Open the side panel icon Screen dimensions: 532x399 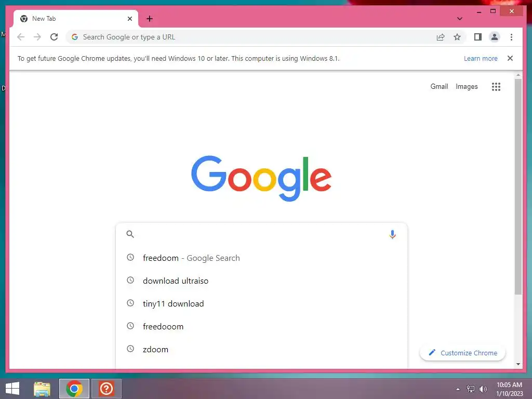478,37
